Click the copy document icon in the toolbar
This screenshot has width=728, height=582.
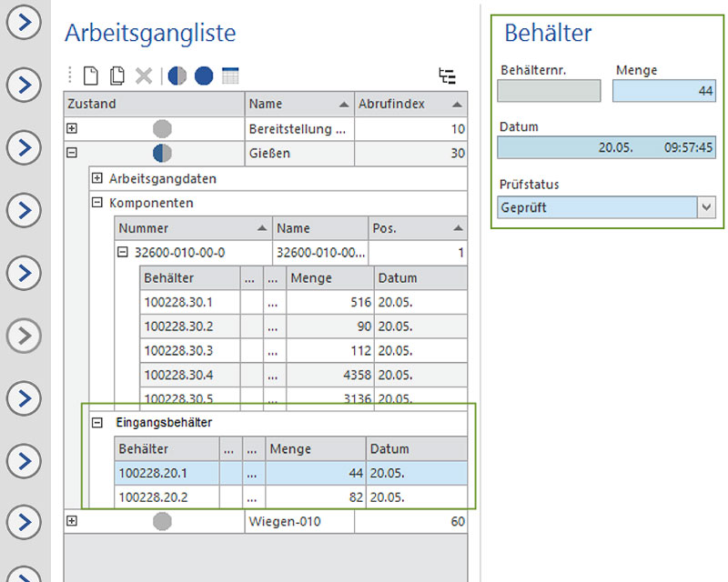click(x=119, y=75)
